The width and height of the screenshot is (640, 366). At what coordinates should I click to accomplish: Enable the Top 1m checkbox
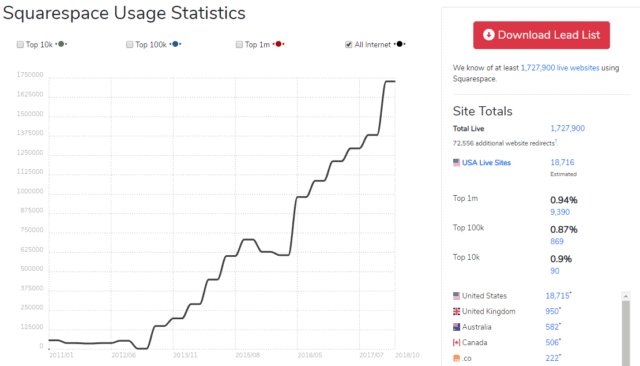(x=239, y=44)
